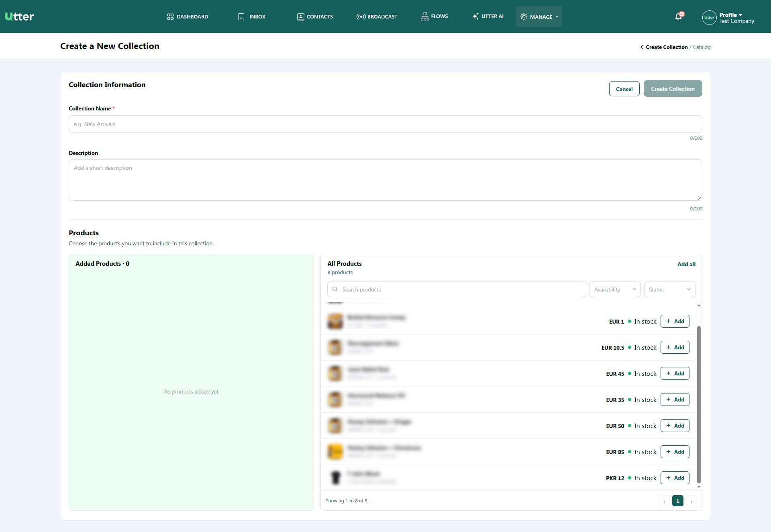
Task: Click the EUR 1 product thumbnail
Action: [x=335, y=321]
